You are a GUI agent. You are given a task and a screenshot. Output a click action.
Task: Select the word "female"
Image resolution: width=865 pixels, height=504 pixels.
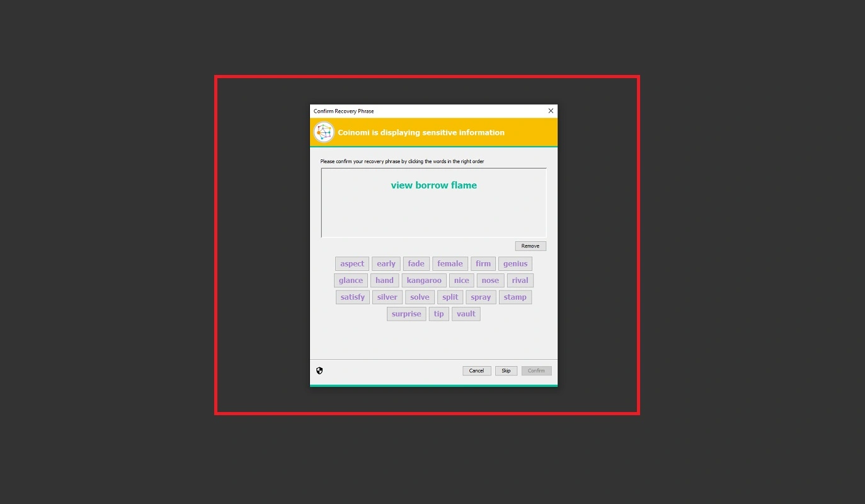tap(450, 264)
